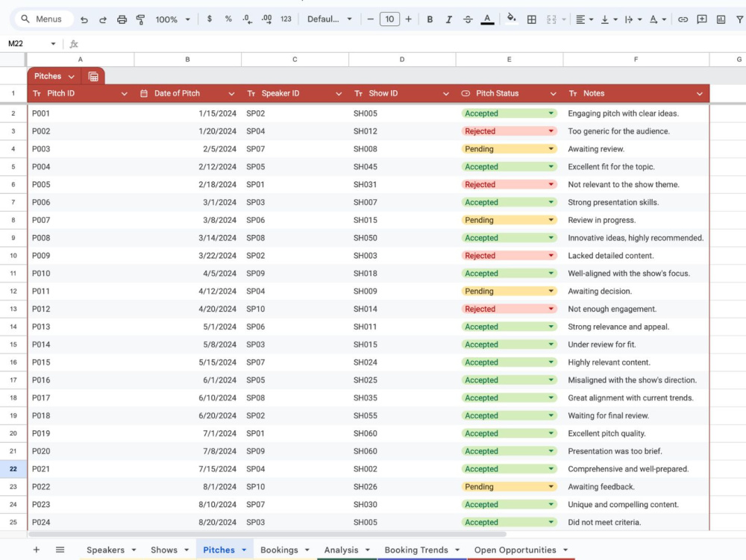This screenshot has width=746, height=560.
Task: Switch to Open Opportunities sheet tab
Action: [x=515, y=550]
